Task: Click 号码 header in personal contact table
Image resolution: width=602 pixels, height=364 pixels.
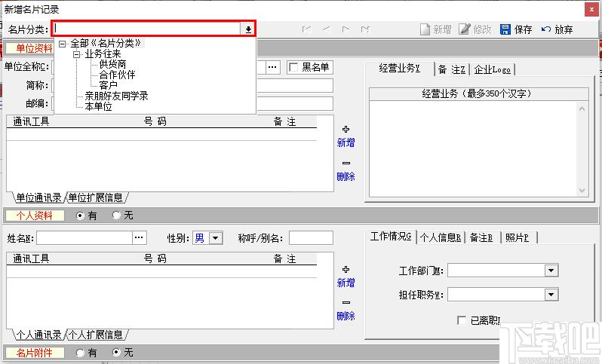Action: (x=155, y=259)
